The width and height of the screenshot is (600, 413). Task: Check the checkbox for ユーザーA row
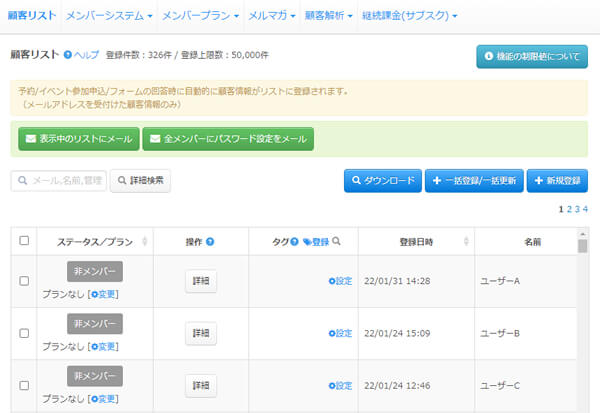click(24, 281)
